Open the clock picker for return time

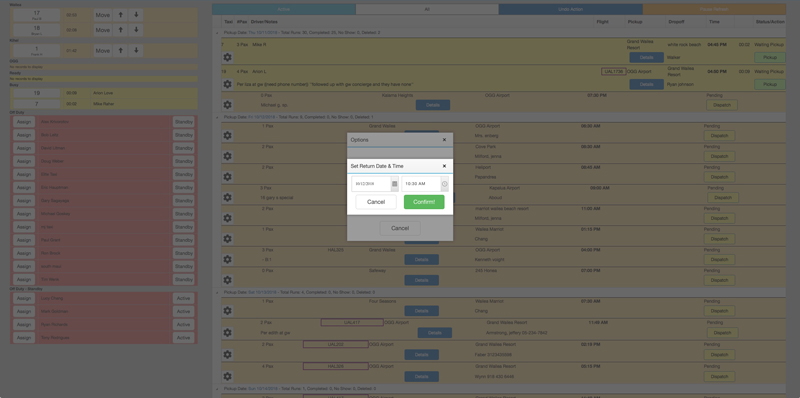point(444,184)
